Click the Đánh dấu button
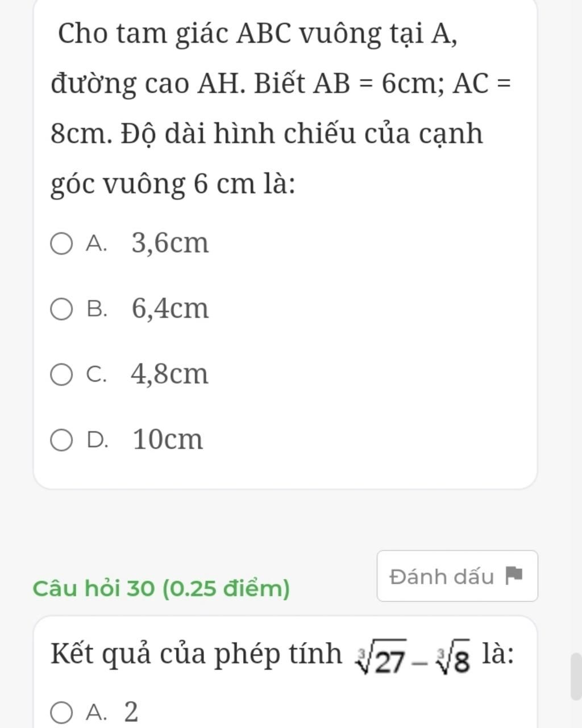Image resolution: width=582 pixels, height=728 pixels. [x=457, y=576]
